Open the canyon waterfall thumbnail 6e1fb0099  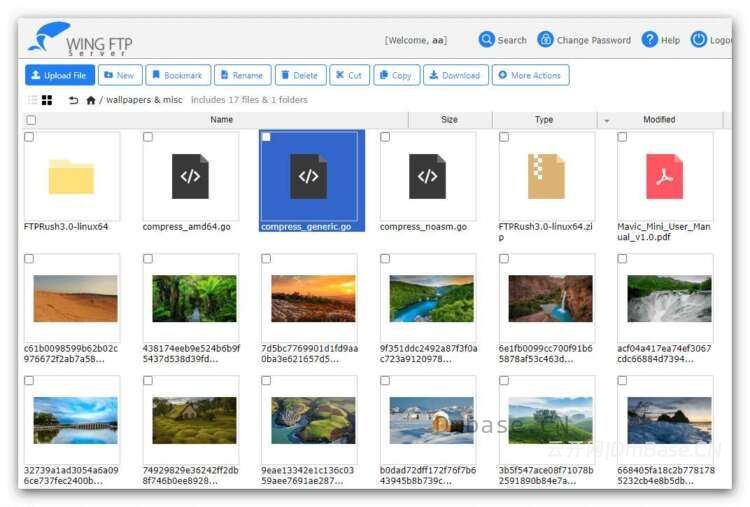click(550, 298)
